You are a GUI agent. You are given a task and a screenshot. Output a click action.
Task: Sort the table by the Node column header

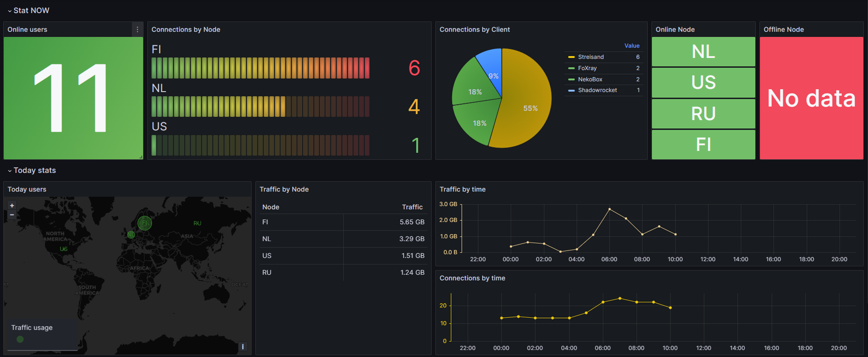tap(271, 207)
